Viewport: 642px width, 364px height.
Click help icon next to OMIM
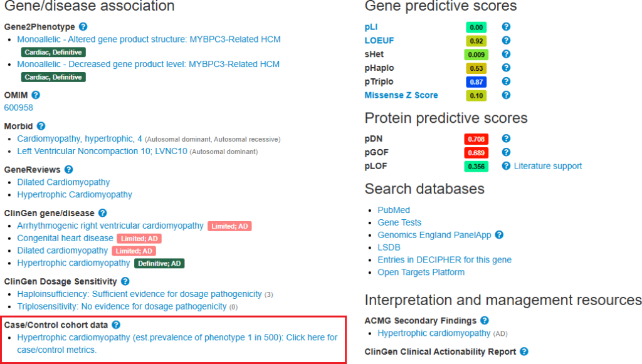36,95
